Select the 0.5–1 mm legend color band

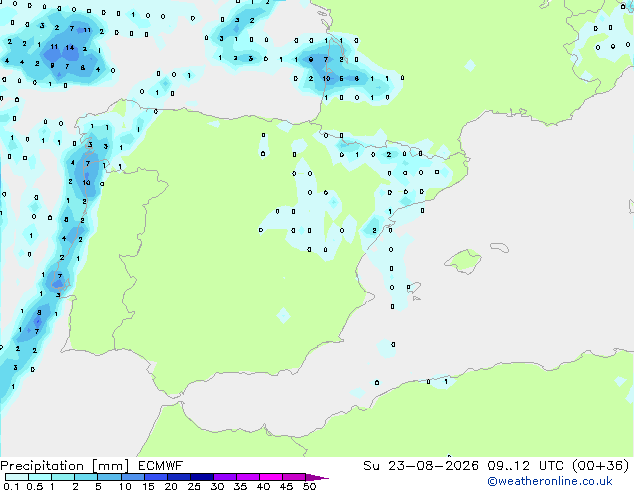[x=40, y=477]
